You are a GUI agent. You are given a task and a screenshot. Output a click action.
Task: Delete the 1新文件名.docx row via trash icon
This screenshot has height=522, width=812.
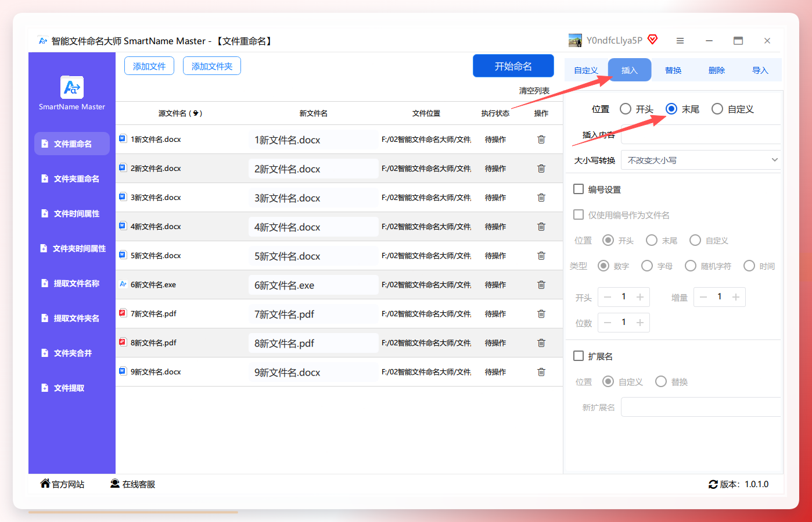coord(541,140)
